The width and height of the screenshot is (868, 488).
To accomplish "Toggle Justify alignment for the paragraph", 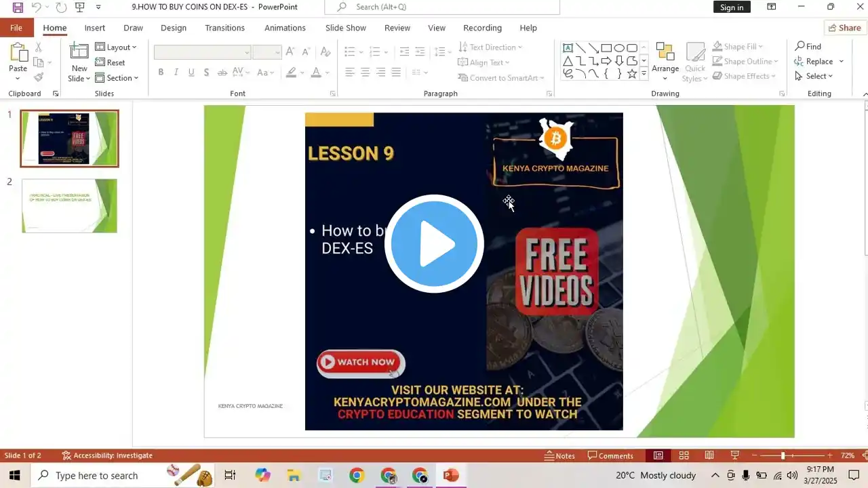I will (396, 73).
